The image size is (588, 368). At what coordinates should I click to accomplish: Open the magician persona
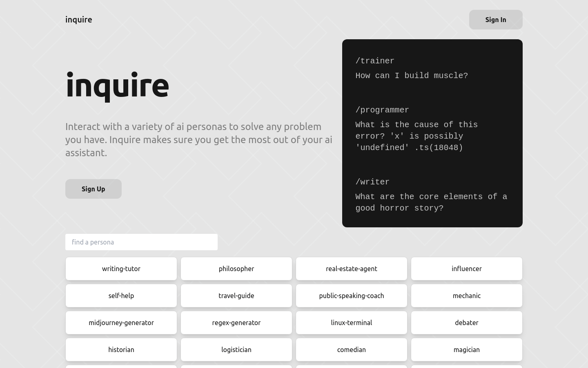(x=467, y=350)
